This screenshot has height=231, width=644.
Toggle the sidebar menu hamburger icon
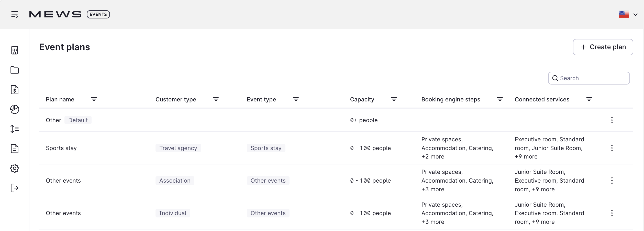point(15,14)
